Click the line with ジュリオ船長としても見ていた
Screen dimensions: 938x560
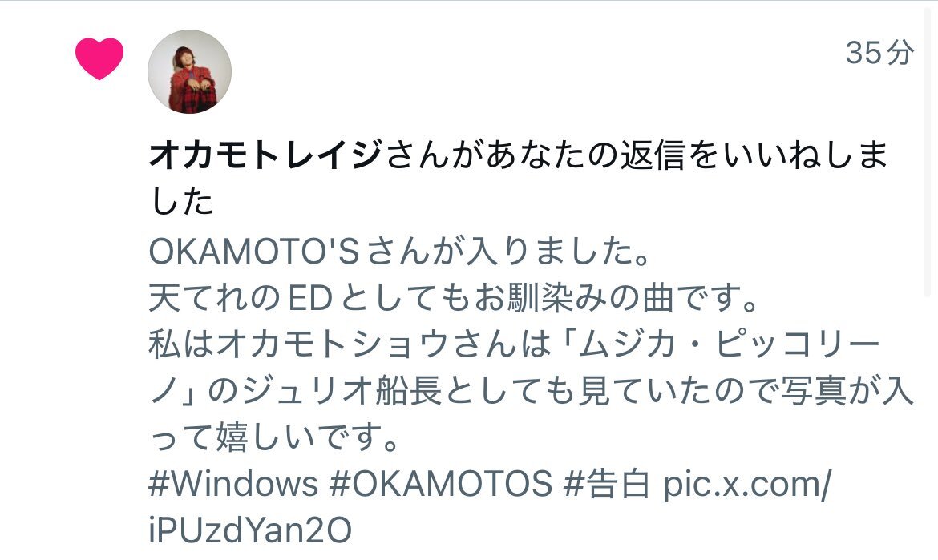click(x=532, y=392)
